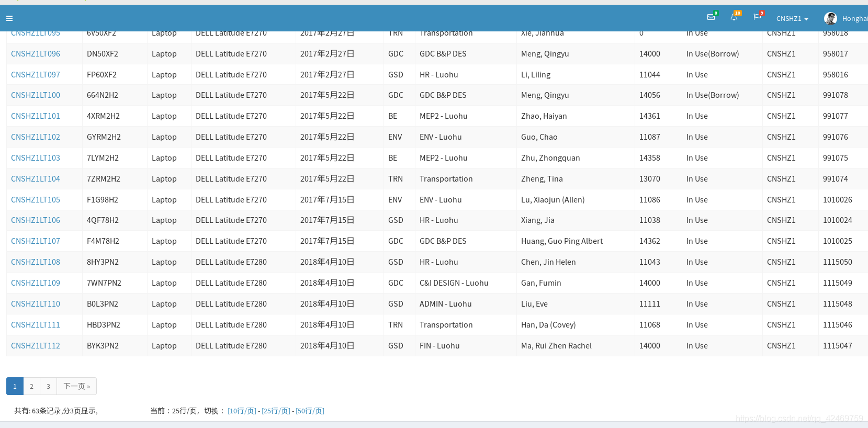Open the mail envelope messages icon
The image size is (868, 428).
711,17
